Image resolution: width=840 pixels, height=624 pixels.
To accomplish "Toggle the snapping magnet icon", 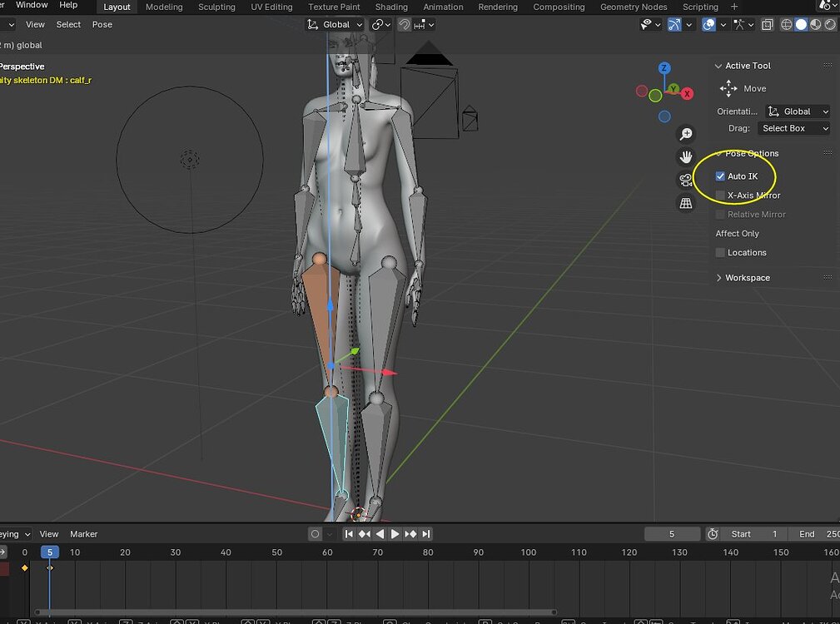I will pyautogui.click(x=405, y=25).
